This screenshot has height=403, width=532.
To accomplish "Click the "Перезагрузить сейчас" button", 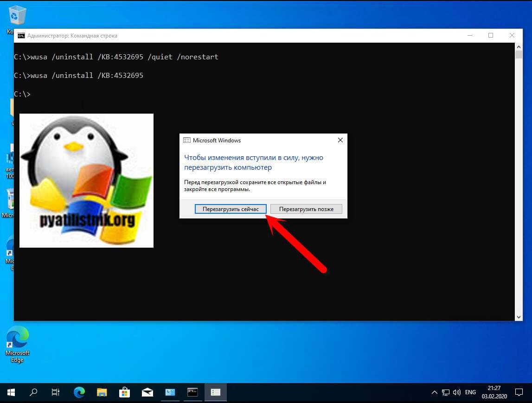I will click(231, 209).
